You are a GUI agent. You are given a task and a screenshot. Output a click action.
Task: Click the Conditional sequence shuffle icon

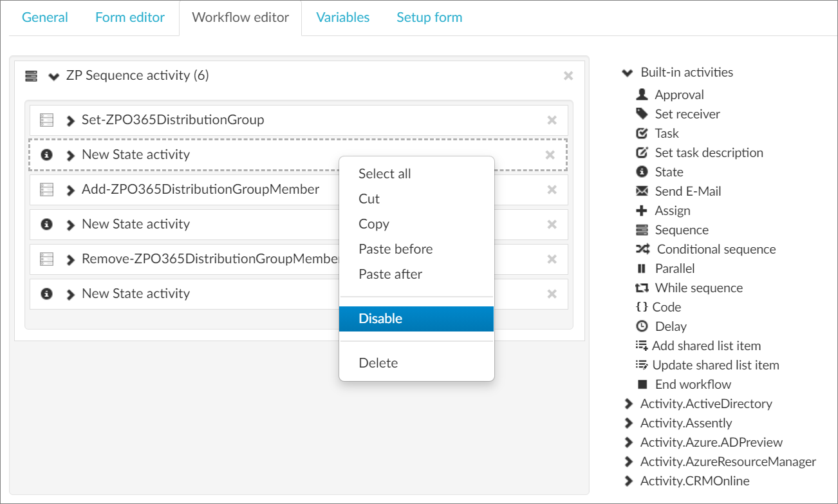642,249
